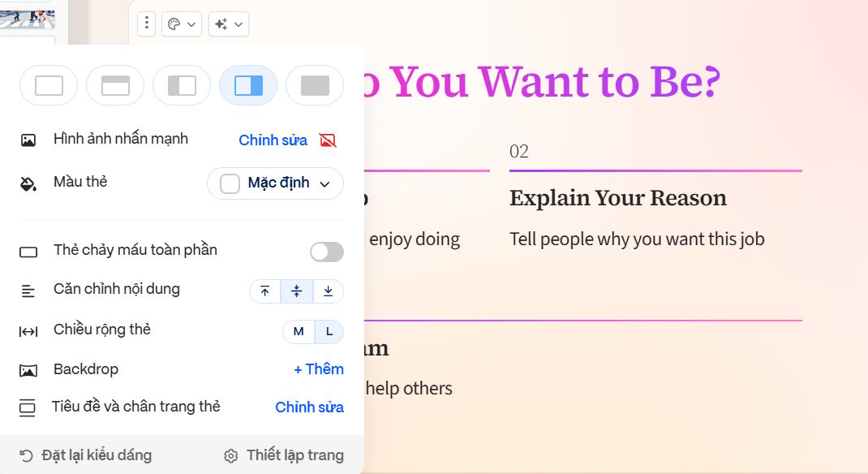Click Đặt lại kiểu dáng reset button
The image size is (868, 474).
tap(86, 455)
